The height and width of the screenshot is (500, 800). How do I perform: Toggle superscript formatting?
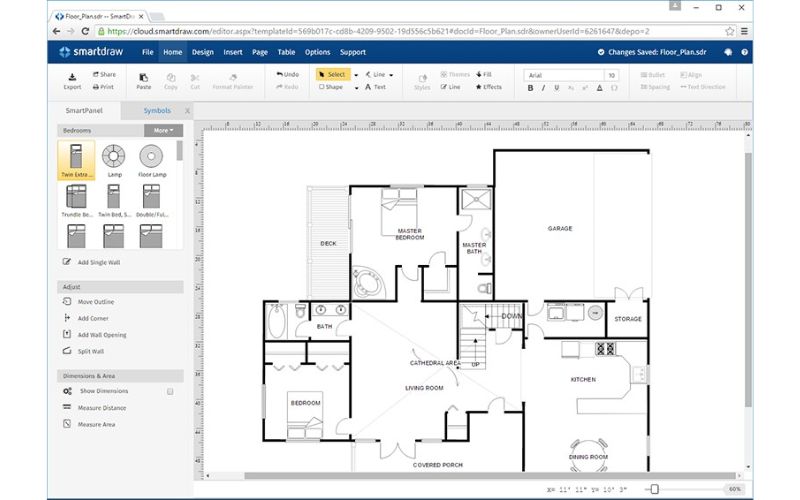585,88
